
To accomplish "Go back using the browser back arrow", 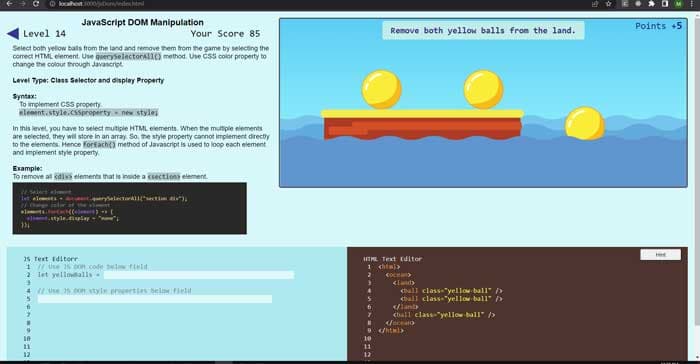I will pyautogui.click(x=9, y=4).
